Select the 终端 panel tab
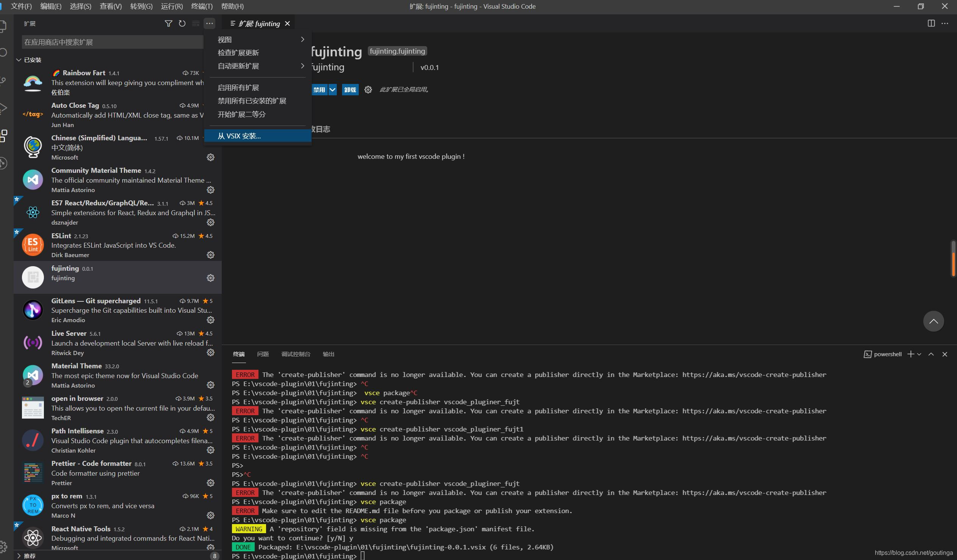Viewport: 957px width, 560px height. 238,354
